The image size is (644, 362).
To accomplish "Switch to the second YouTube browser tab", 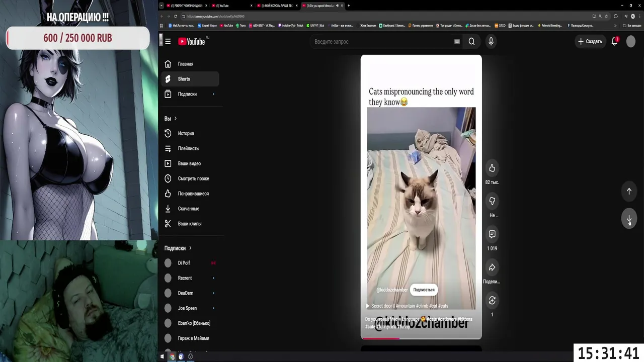I will pos(233,6).
